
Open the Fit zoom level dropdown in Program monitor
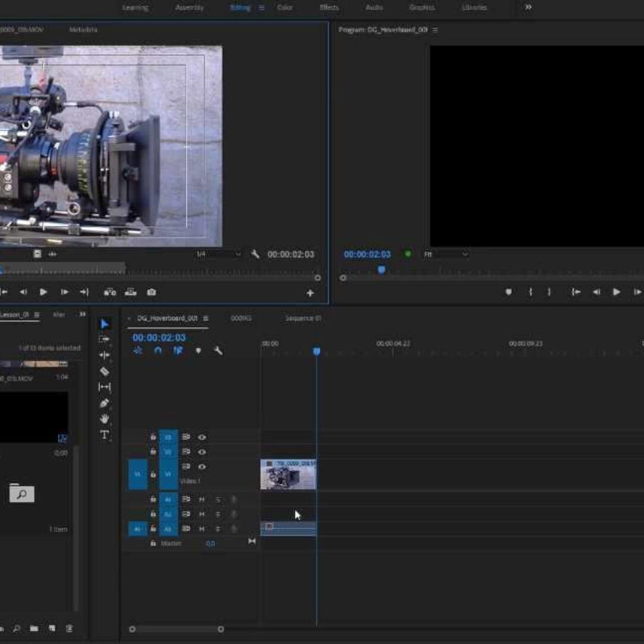446,255
